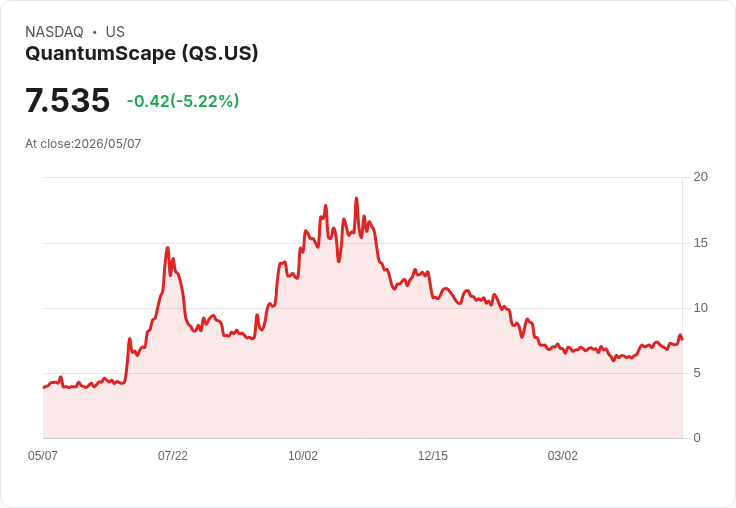Click the final endpoint of the price line
Screen dimensions: 736x508
[x=682, y=339]
